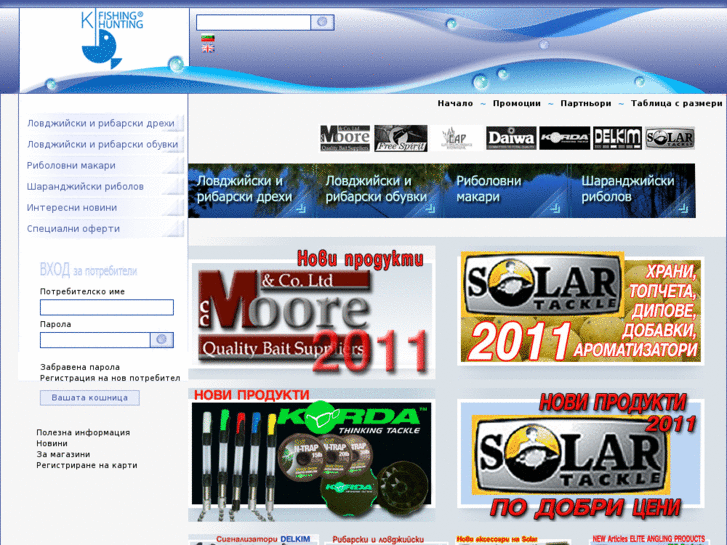Open Начало in the top menu
The image size is (727, 545).
455,103
